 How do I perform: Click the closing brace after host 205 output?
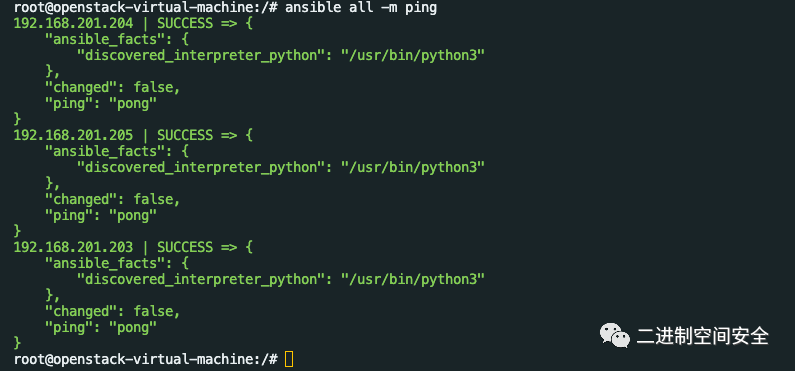click(17, 231)
